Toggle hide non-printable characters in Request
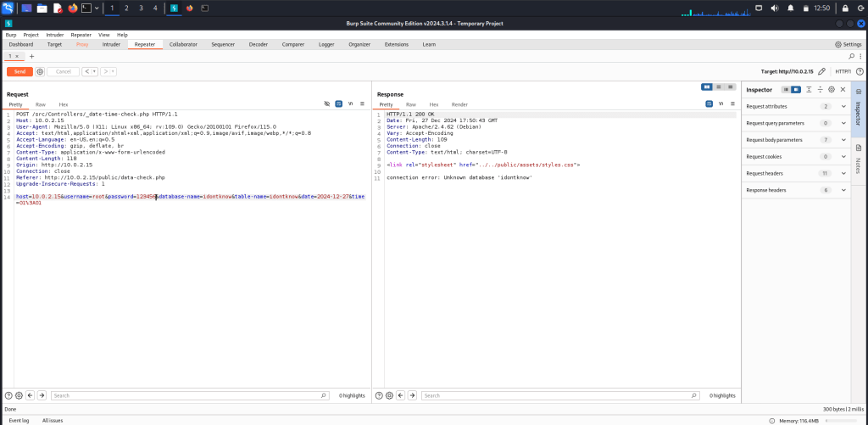Screen dimensions: 868x425 click(x=327, y=103)
